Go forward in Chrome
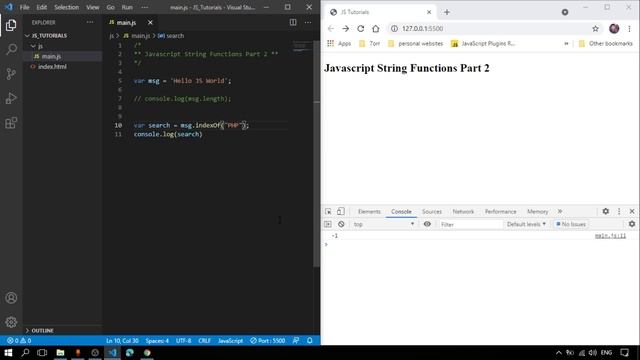640x360 pixels. (345, 29)
